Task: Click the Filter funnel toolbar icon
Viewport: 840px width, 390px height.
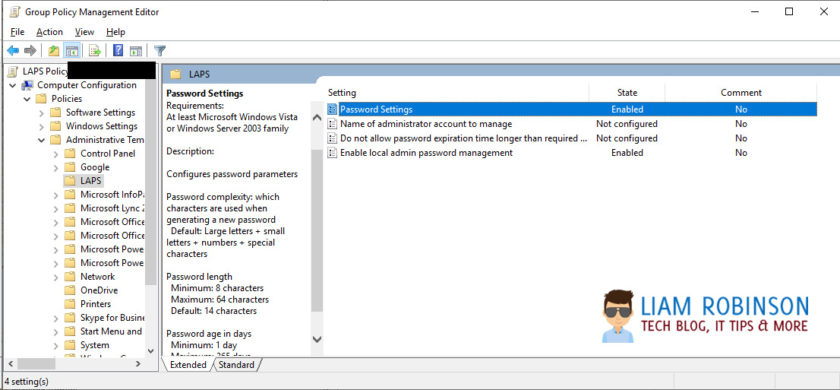Action: (x=160, y=51)
